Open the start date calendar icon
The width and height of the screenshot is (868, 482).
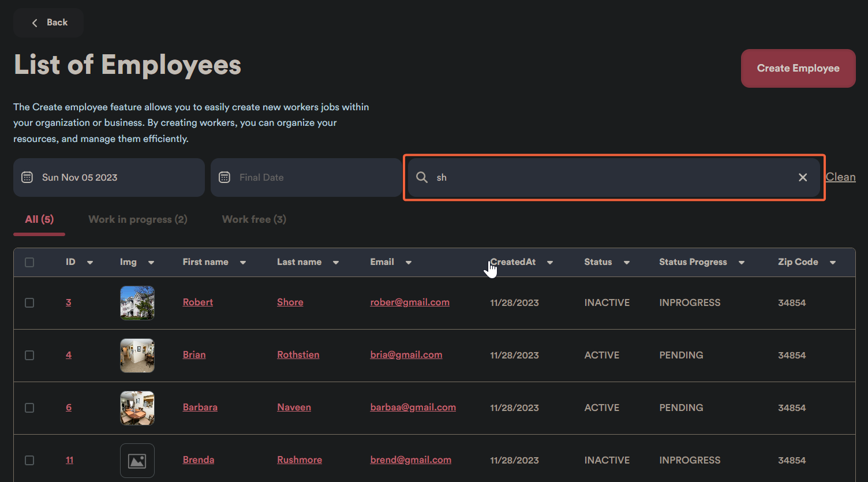pos(27,177)
